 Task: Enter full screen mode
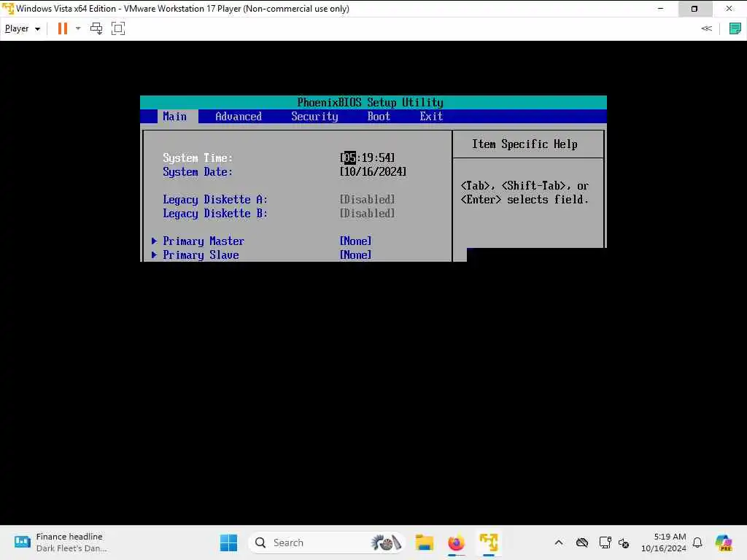coord(117,28)
